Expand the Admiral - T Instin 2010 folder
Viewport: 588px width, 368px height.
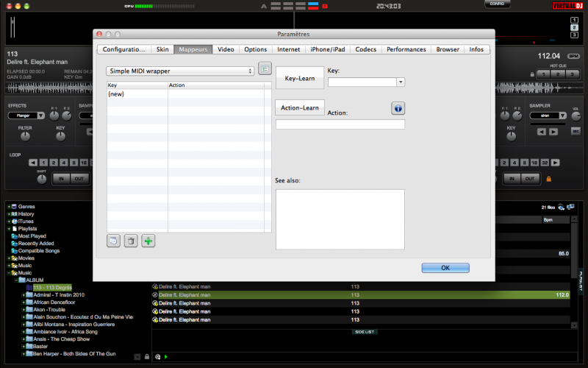[24, 295]
